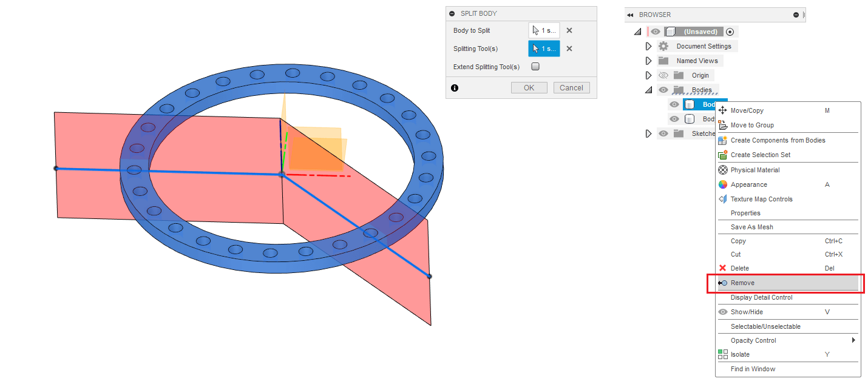The height and width of the screenshot is (384, 868).
Task: Click the Texture Map Controls icon
Action: coord(722,199)
